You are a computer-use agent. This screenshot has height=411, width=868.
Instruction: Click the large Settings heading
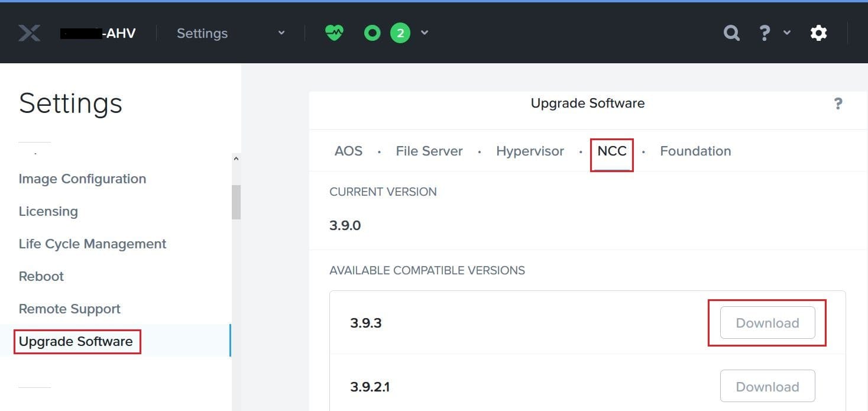70,104
